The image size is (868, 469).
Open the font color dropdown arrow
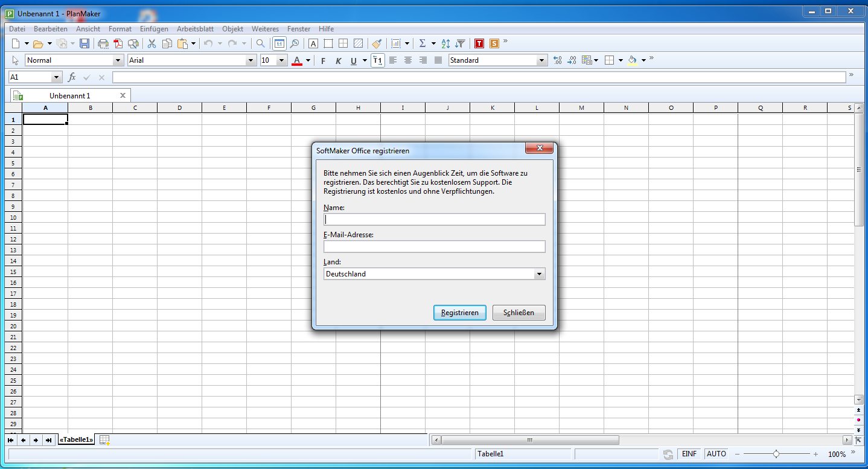308,60
